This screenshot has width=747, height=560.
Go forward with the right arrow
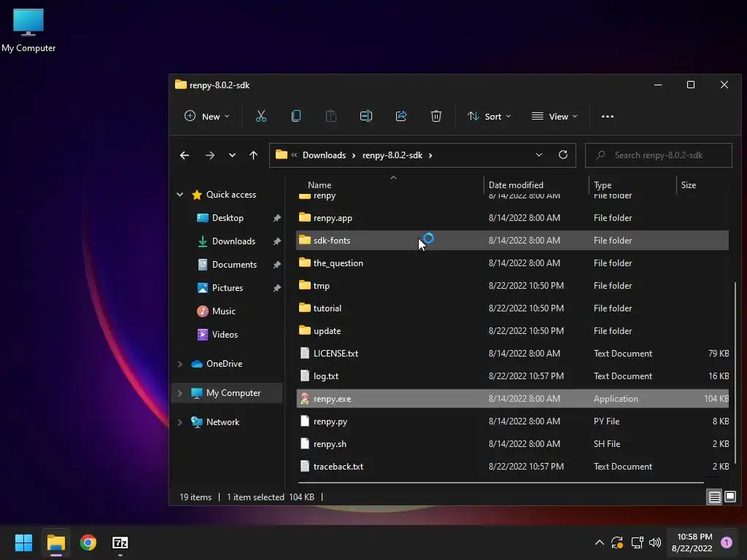click(209, 155)
